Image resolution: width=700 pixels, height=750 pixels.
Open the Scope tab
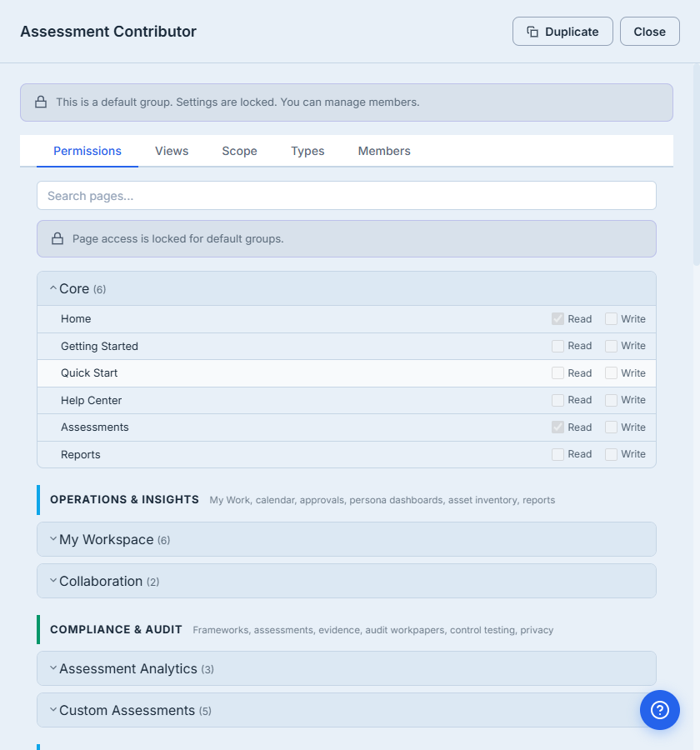(240, 151)
